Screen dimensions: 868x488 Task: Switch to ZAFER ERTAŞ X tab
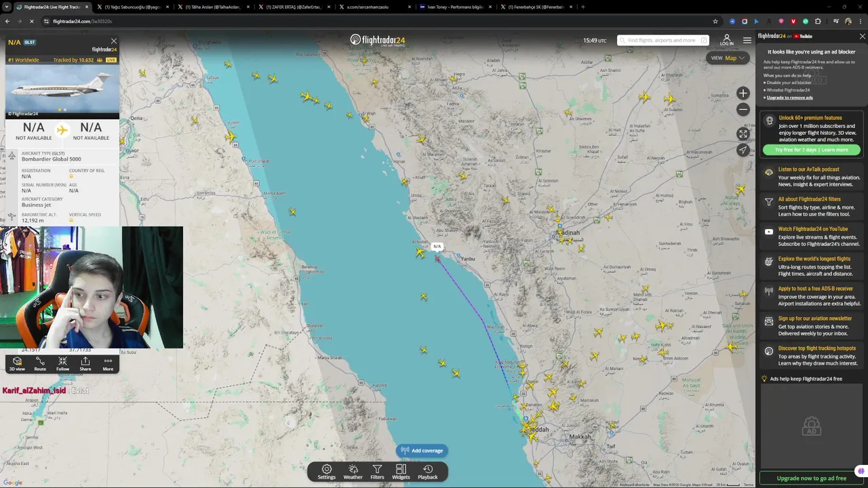click(x=294, y=7)
